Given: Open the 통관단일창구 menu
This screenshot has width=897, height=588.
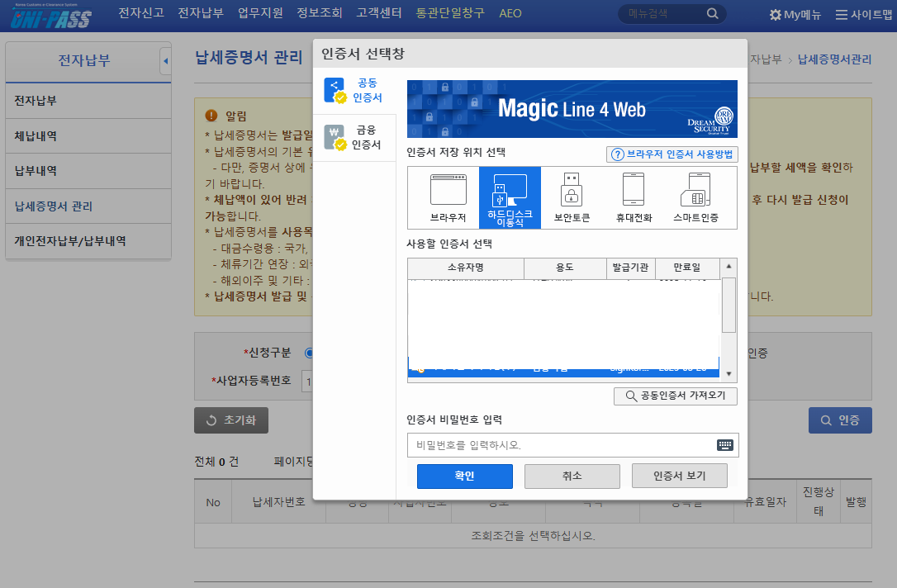Looking at the screenshot, I should [450, 13].
